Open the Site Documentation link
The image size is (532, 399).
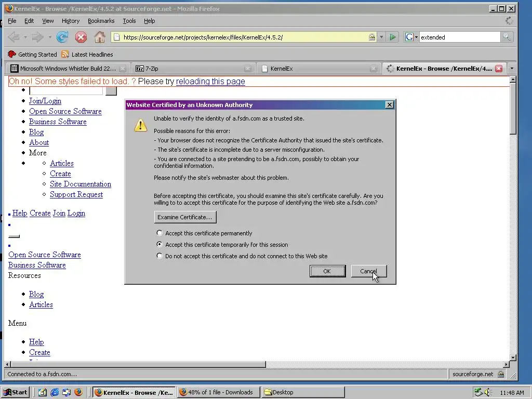(81, 184)
